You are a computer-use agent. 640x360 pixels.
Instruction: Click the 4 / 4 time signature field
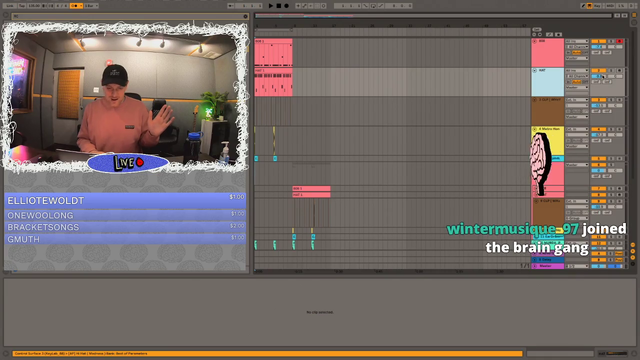62,6
